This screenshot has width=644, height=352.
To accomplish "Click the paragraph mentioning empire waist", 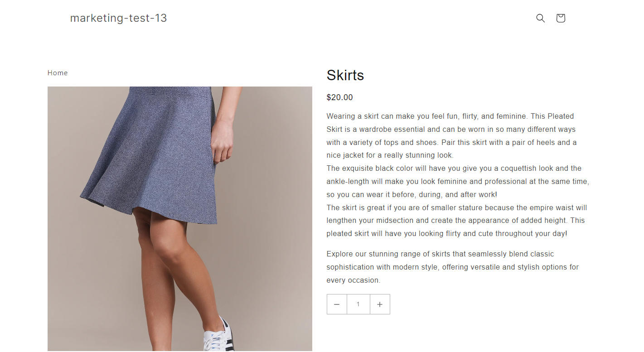I will [457, 221].
